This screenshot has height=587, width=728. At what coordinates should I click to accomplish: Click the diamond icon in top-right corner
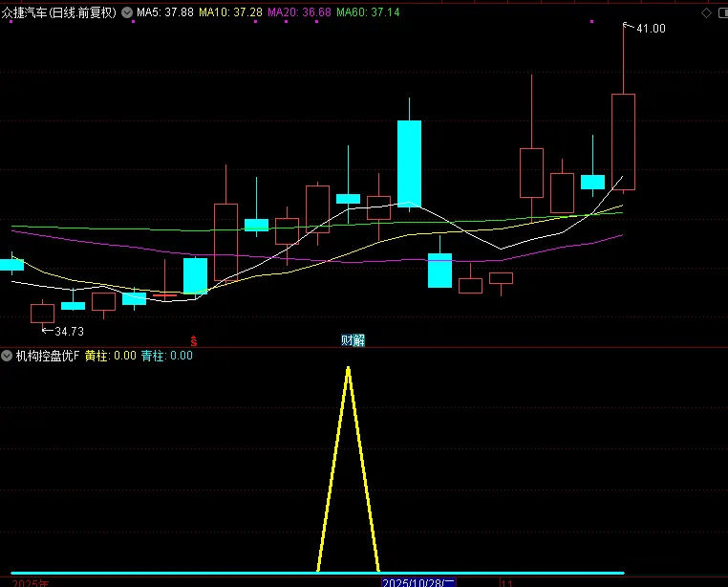point(706,13)
